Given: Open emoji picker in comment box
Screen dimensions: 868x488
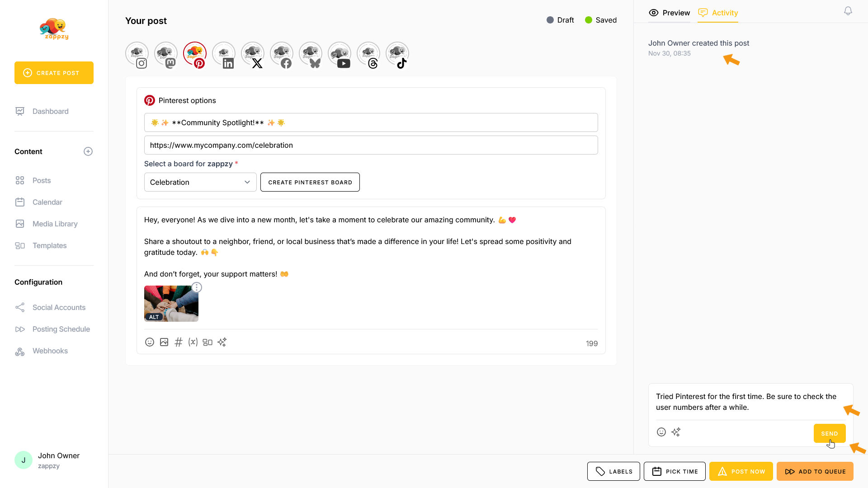Looking at the screenshot, I should pyautogui.click(x=661, y=432).
